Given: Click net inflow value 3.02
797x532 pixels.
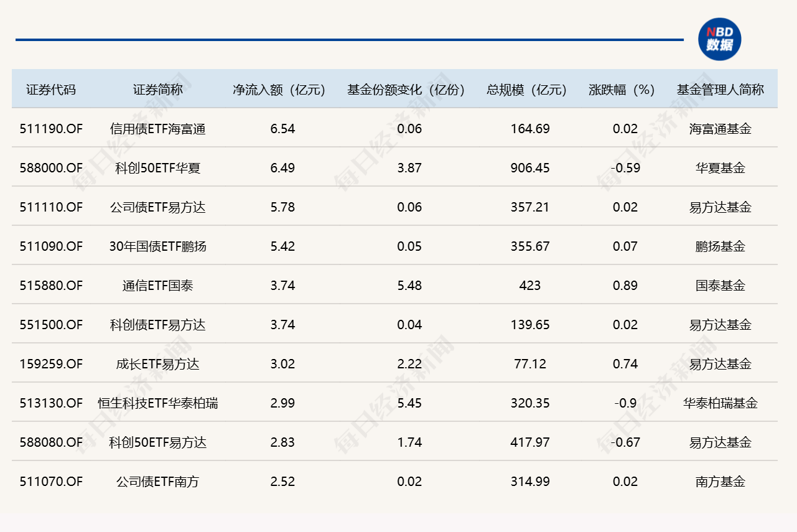Looking at the screenshot, I should [x=283, y=364].
